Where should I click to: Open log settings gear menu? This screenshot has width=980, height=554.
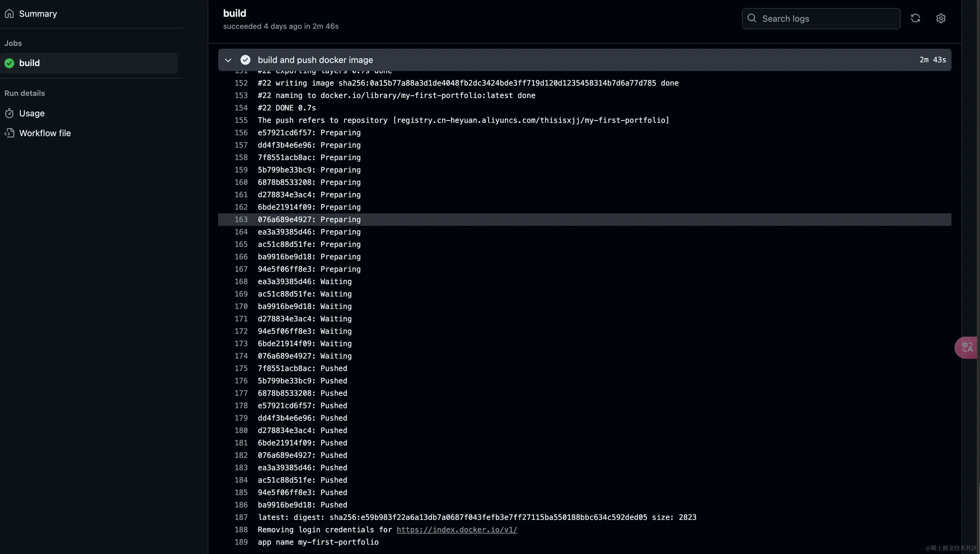point(941,18)
